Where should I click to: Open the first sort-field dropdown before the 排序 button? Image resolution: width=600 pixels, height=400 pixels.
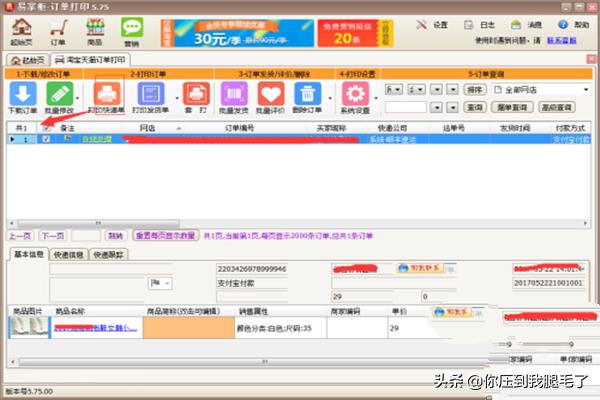coord(394,90)
